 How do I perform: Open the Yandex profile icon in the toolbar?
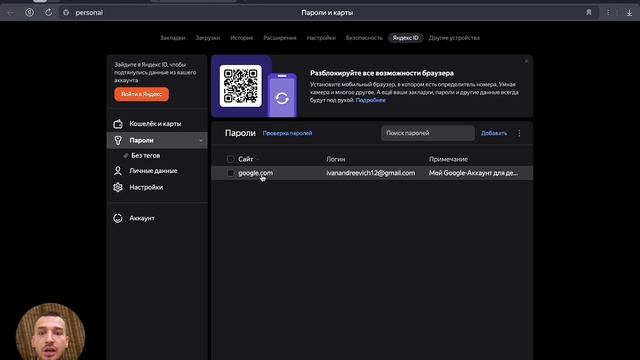click(29, 12)
